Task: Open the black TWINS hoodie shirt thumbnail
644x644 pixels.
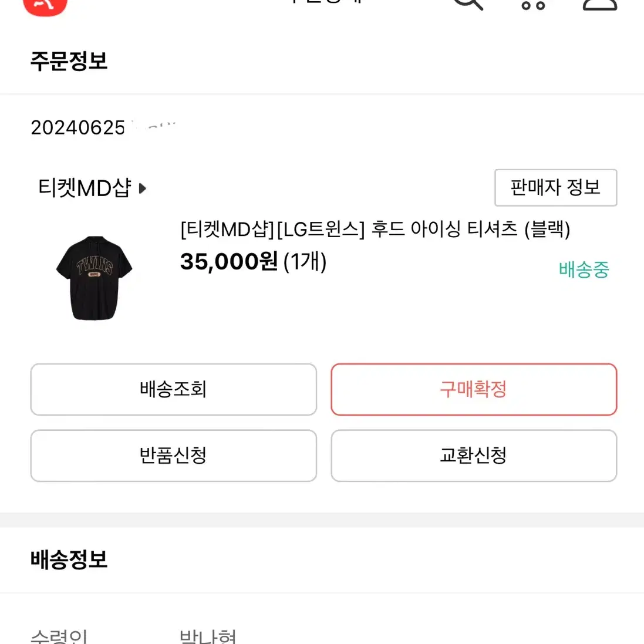Action: point(94,278)
